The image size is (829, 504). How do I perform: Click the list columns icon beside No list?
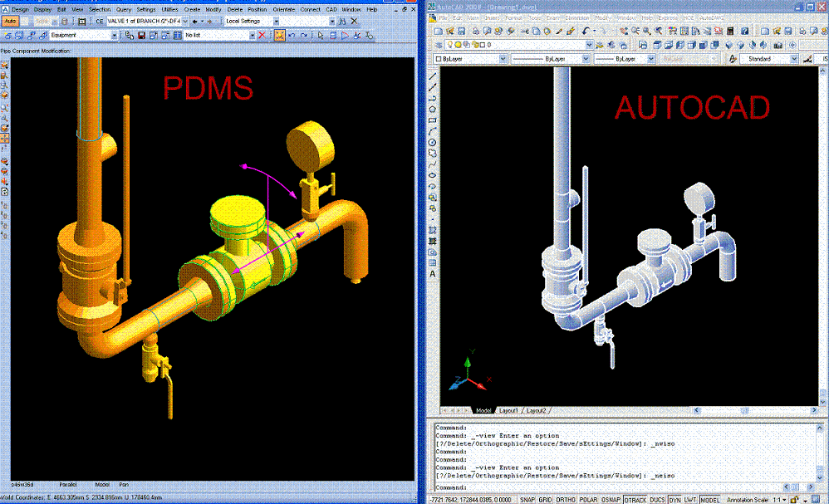[x=178, y=36]
